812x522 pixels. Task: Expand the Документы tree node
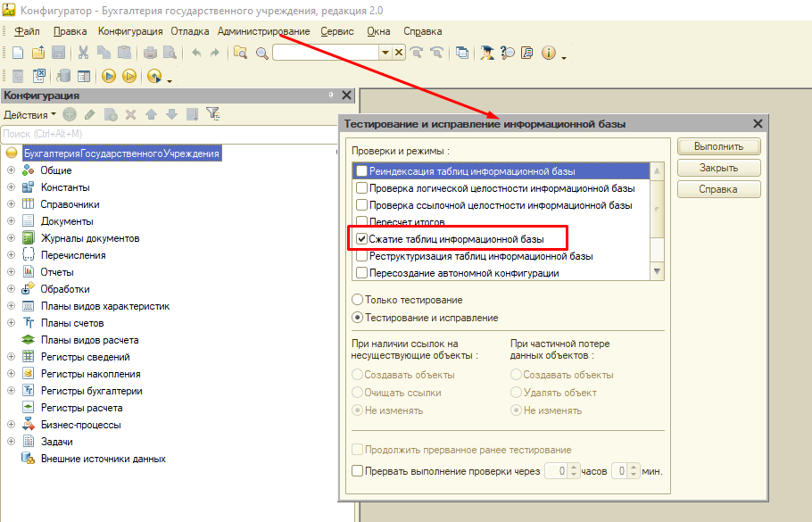coord(11,221)
